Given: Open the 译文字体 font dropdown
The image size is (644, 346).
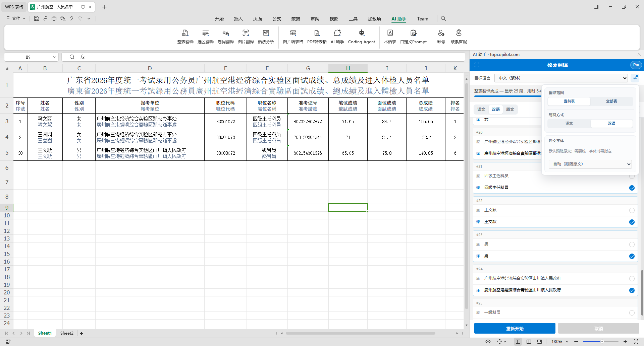Looking at the screenshot, I should pyautogui.click(x=590, y=164).
